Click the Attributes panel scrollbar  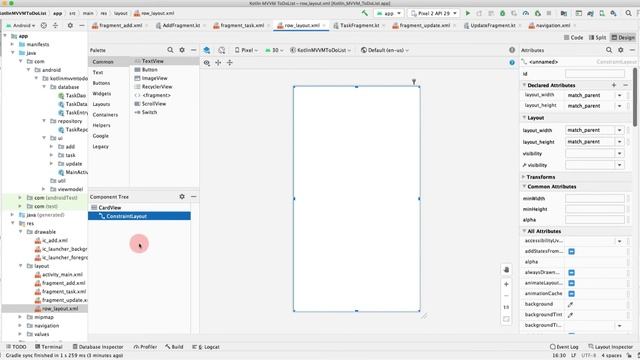[x=635, y=97]
